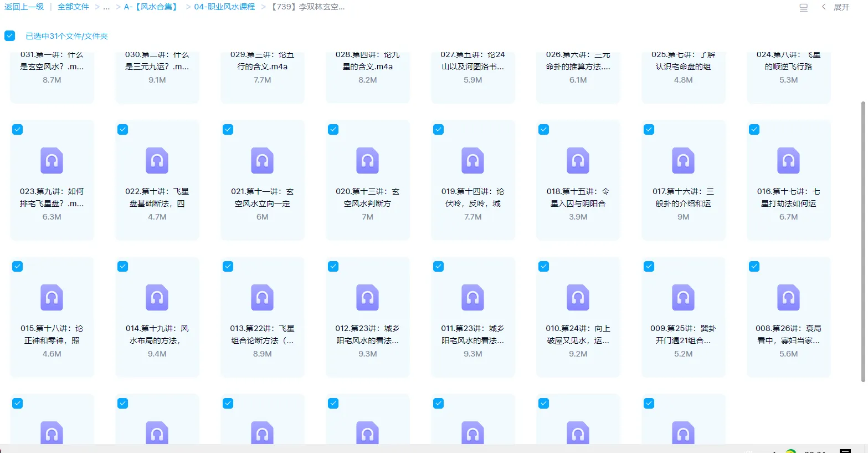Image resolution: width=868 pixels, height=453 pixels.
Task: Expand collapsed breadcrumb ellipsis path
Action: pos(106,7)
